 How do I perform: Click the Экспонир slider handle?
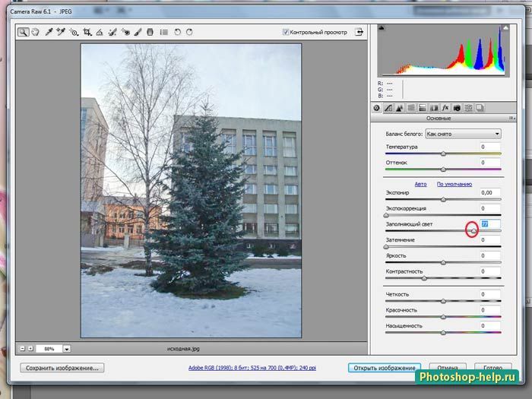tap(443, 199)
